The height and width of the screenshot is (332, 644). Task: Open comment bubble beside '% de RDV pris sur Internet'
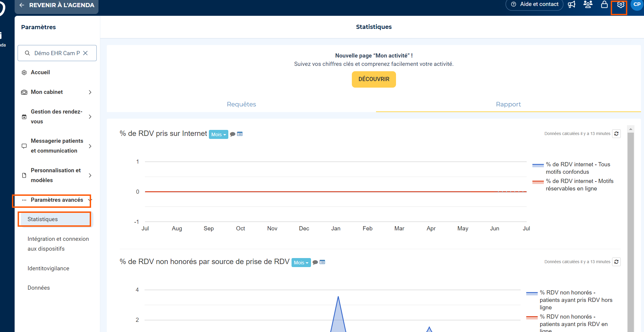pos(233,134)
